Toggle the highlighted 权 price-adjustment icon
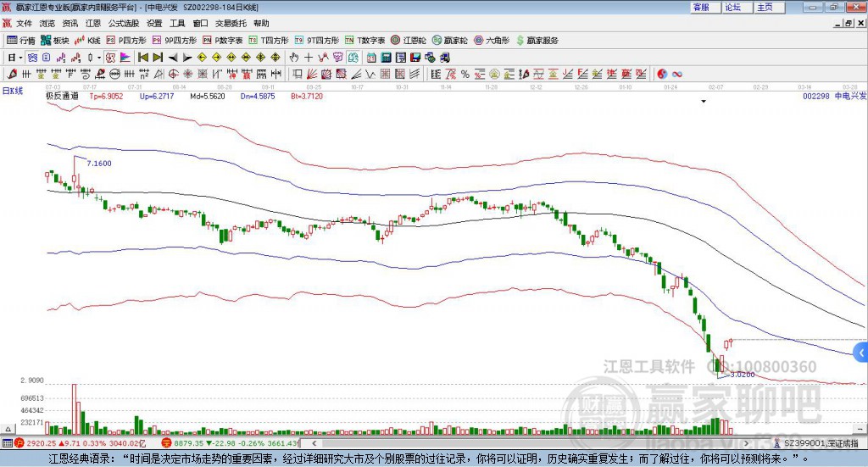Screen dimensions: 868x467 tap(110, 58)
